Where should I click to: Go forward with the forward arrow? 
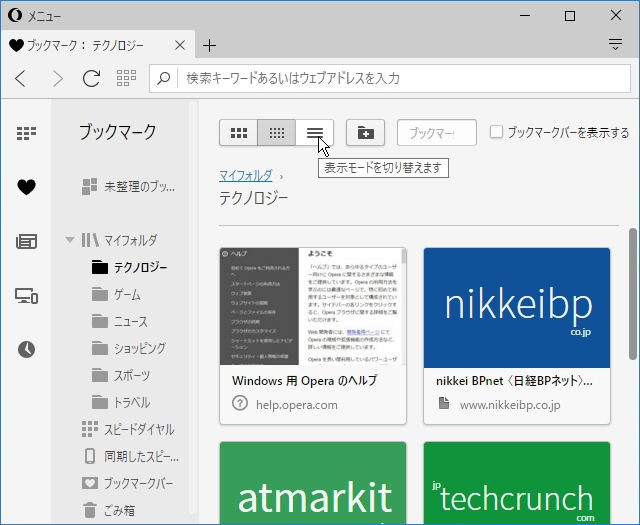coord(58,78)
